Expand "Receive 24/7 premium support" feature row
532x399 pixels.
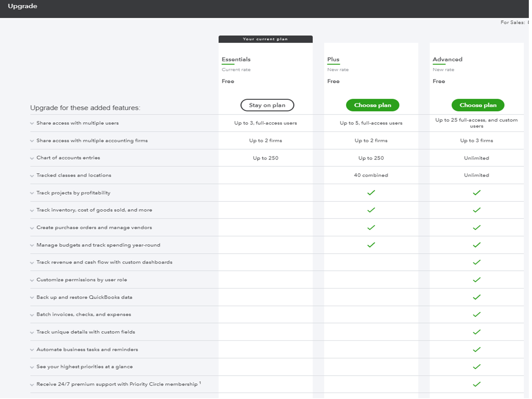[x=32, y=384]
